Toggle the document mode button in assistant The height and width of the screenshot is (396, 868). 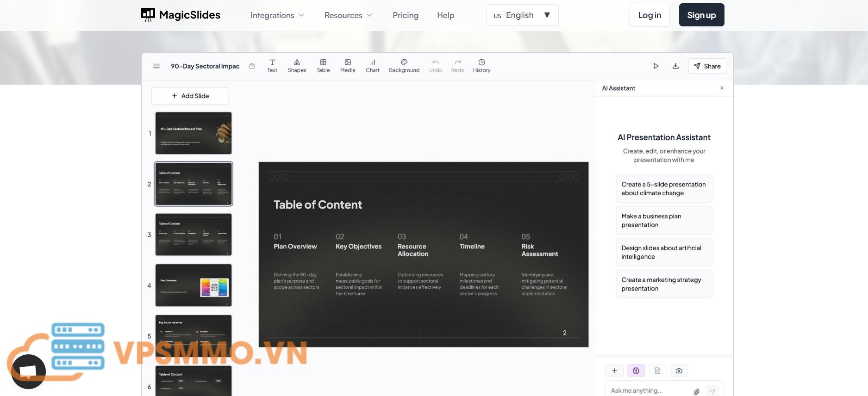pyautogui.click(x=657, y=371)
